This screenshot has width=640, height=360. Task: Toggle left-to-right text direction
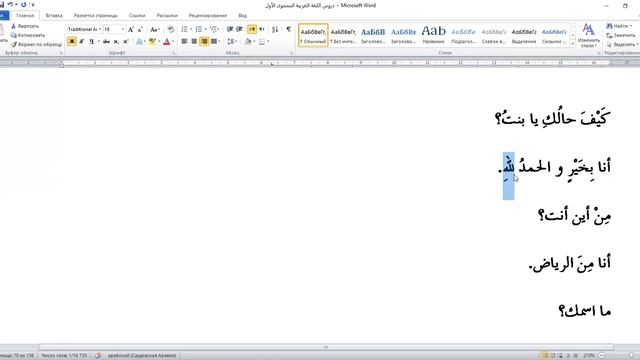click(252, 29)
